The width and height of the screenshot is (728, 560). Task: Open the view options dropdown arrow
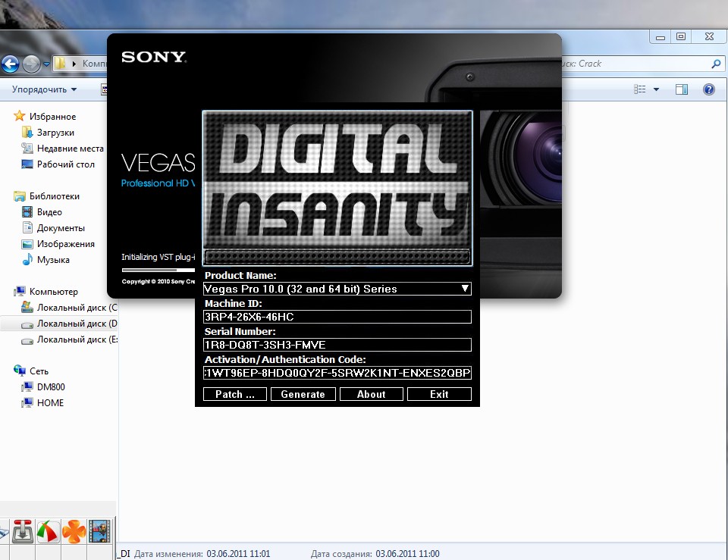pyautogui.click(x=656, y=89)
